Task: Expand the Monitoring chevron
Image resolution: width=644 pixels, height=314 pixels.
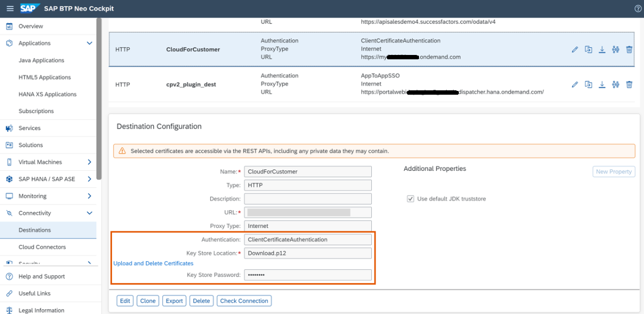Action: (x=90, y=196)
